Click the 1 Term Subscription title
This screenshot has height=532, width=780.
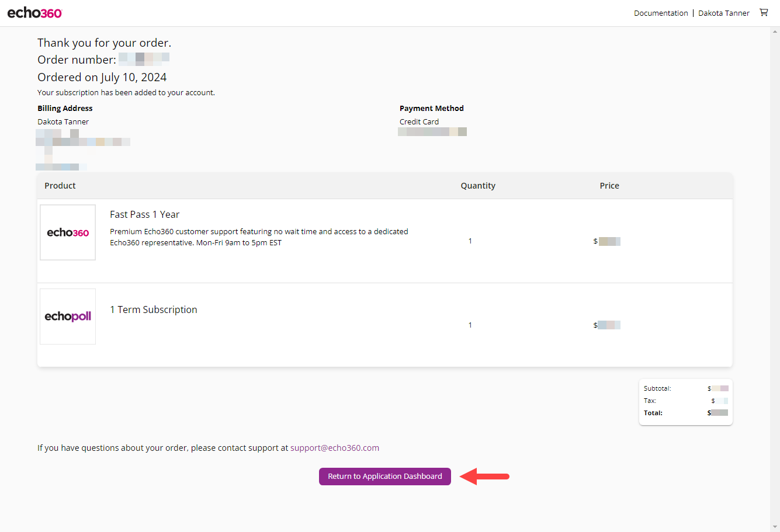(x=154, y=310)
